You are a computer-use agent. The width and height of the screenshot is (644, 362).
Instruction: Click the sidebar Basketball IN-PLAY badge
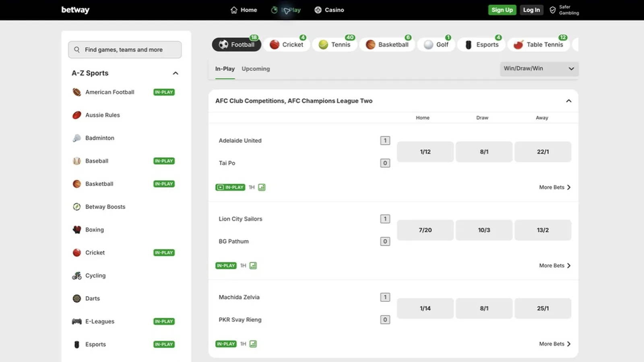164,184
